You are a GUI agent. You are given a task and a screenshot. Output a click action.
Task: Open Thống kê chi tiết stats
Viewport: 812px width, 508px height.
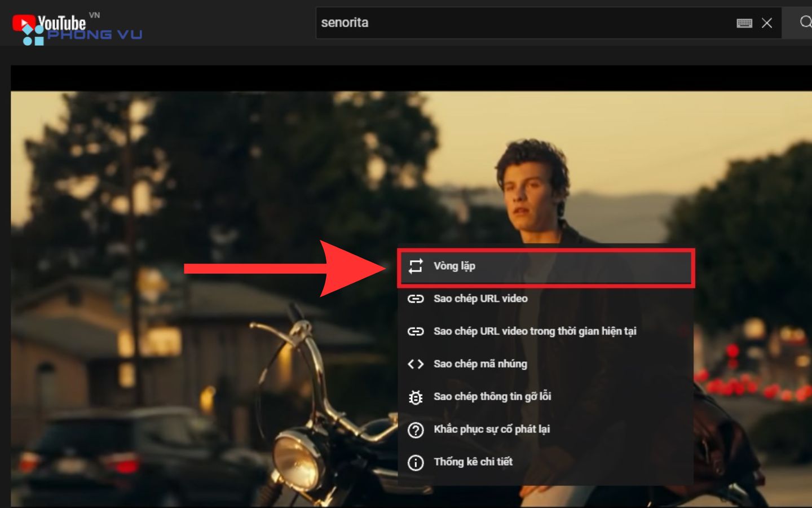[473, 462]
